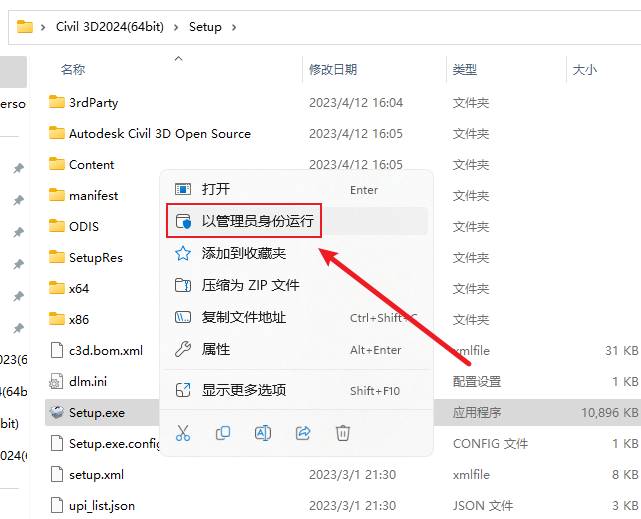Click the SetupRes folder icon
641x519 pixels.
(56, 257)
